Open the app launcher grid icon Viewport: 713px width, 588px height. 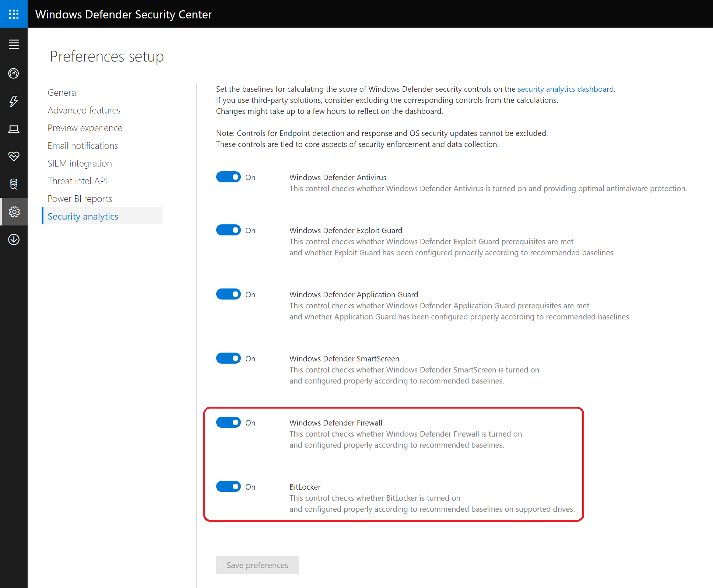[14, 14]
